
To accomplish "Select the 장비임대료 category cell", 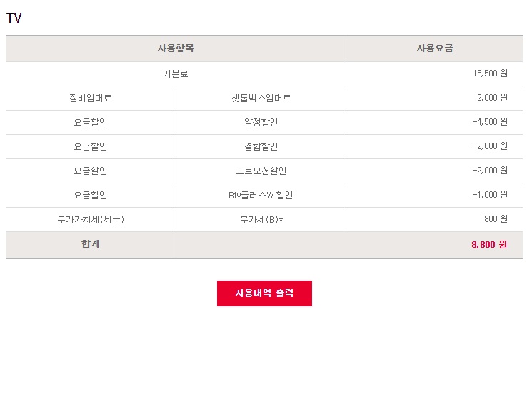I will [x=91, y=99].
